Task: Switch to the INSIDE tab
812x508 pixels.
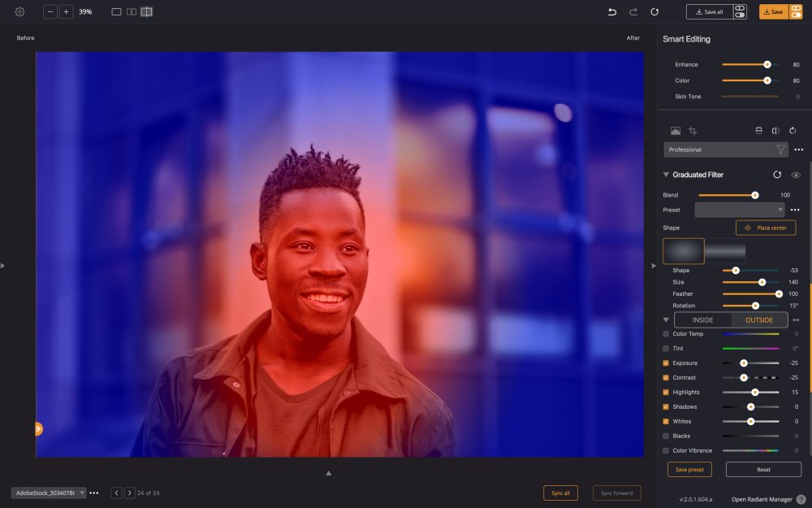Action: (x=704, y=319)
